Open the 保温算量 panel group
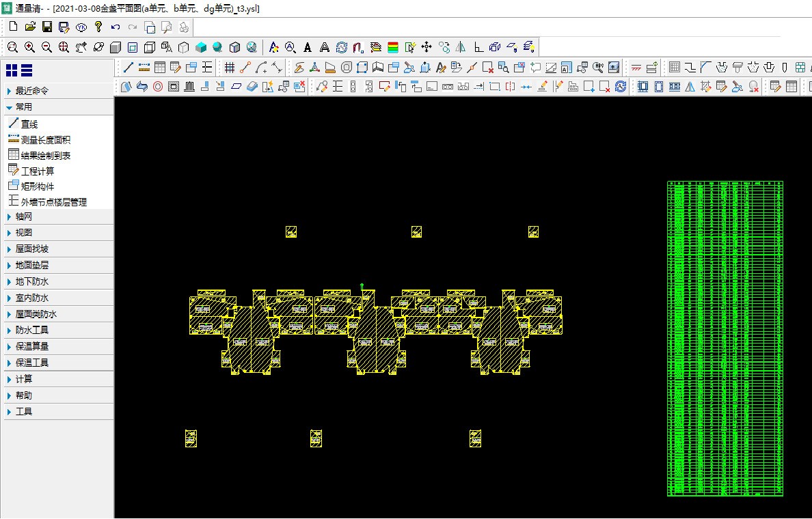Screen dimensions: 812x519 point(31,347)
